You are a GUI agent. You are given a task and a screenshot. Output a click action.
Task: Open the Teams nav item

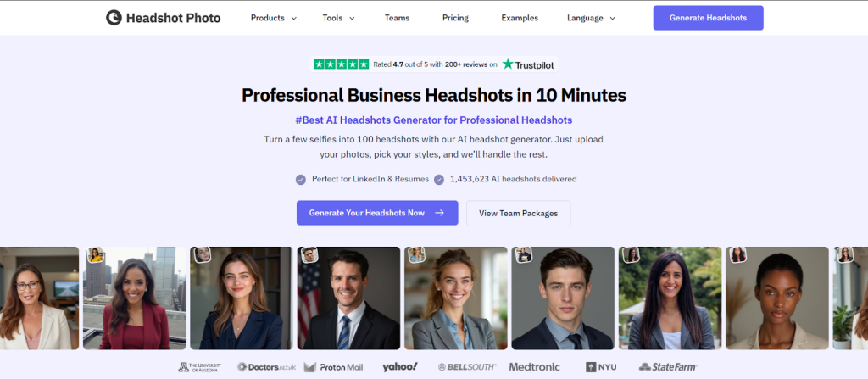click(x=397, y=18)
